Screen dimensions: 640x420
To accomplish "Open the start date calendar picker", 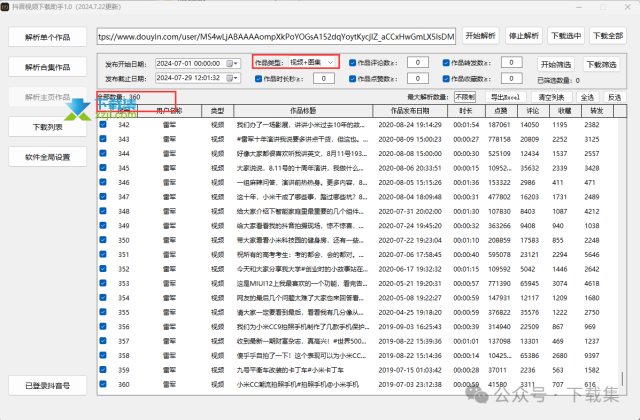I will 235,62.
